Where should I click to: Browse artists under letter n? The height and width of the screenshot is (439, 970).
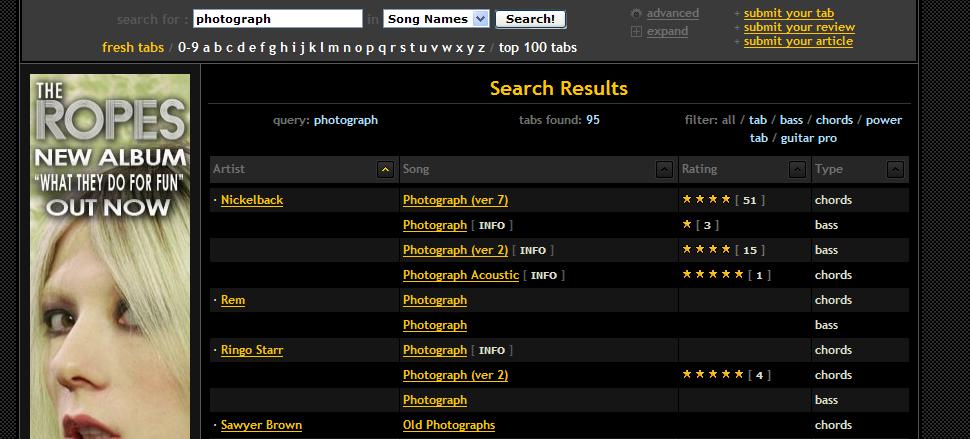[346, 48]
